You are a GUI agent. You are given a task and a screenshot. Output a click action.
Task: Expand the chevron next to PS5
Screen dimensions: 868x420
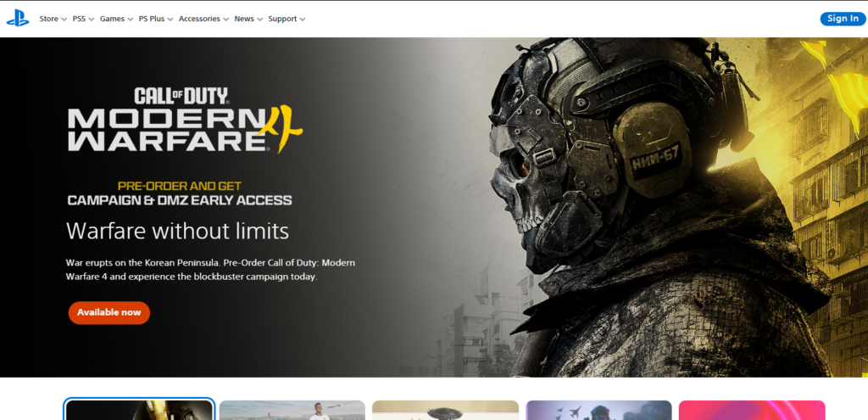[x=92, y=20]
